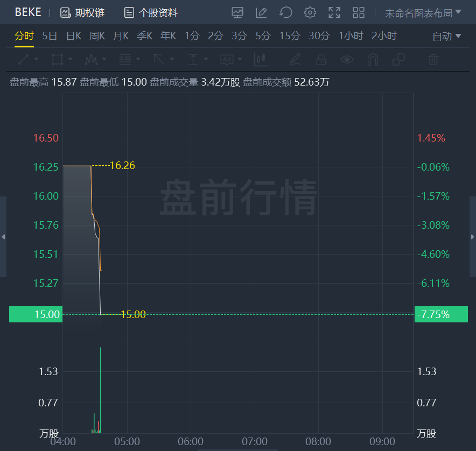Click the BEKE ticker symbol
Viewport: 476px width, 451px height.
(28, 12)
